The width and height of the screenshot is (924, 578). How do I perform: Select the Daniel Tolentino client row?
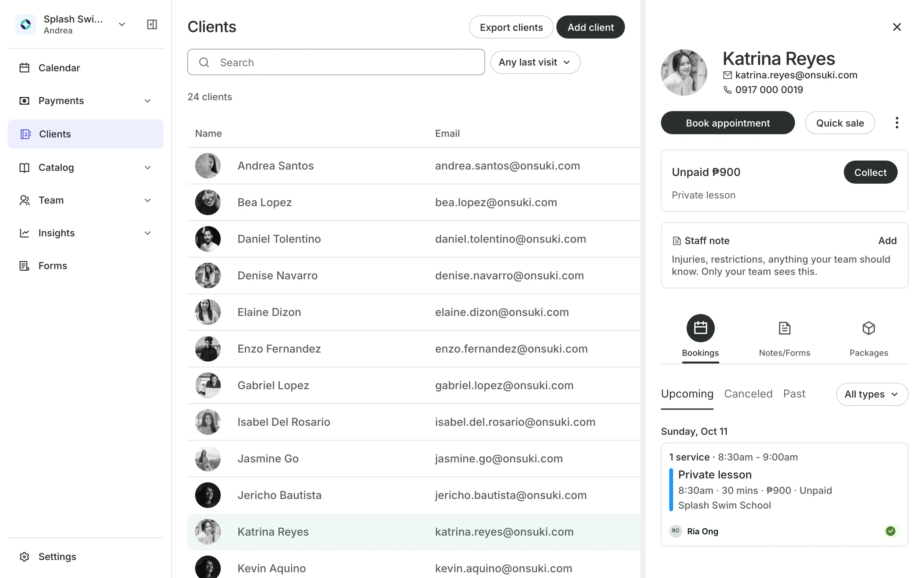click(x=414, y=239)
